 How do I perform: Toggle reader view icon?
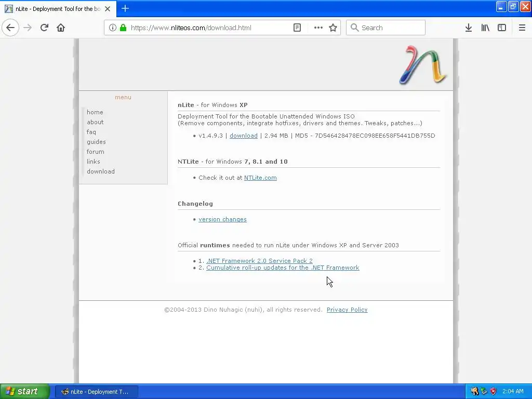[297, 28]
